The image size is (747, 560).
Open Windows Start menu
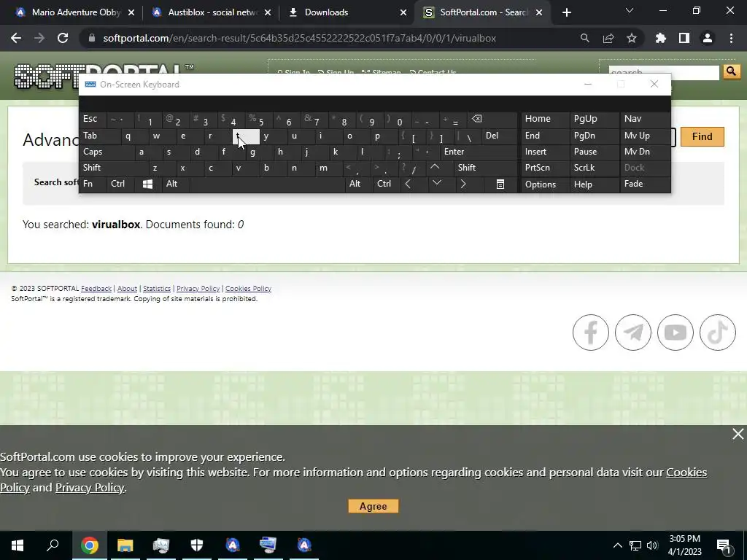pyautogui.click(x=18, y=545)
